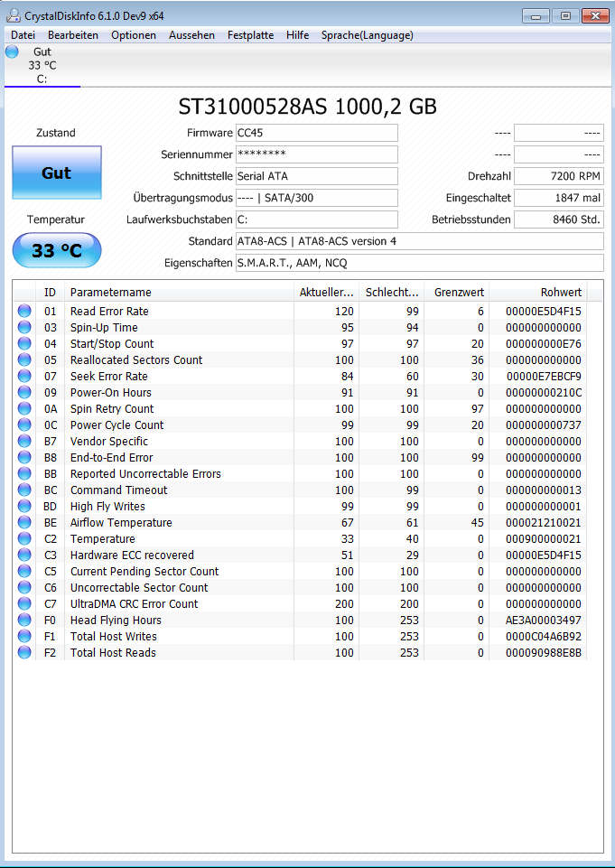
Task: Click status orb for Hardware ECC recovered
Action: 24,555
